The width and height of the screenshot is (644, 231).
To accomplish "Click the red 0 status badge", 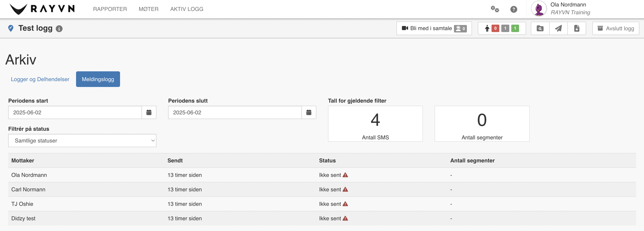I will click(495, 28).
